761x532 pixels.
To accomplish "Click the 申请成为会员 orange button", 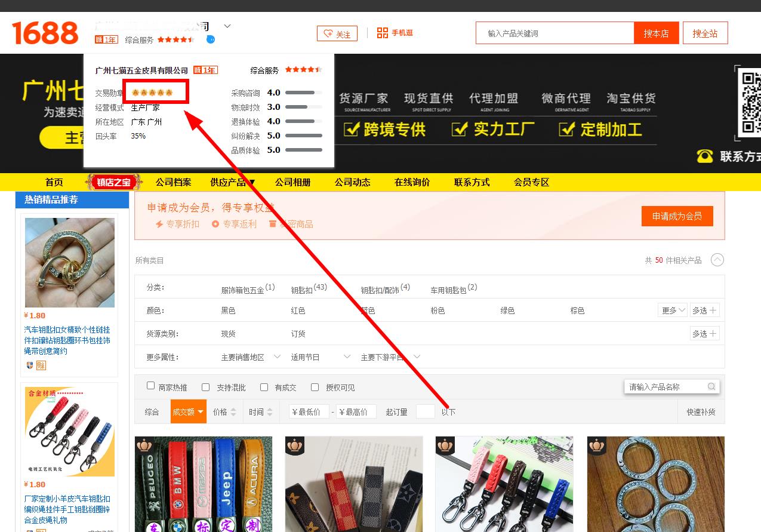I will click(677, 216).
